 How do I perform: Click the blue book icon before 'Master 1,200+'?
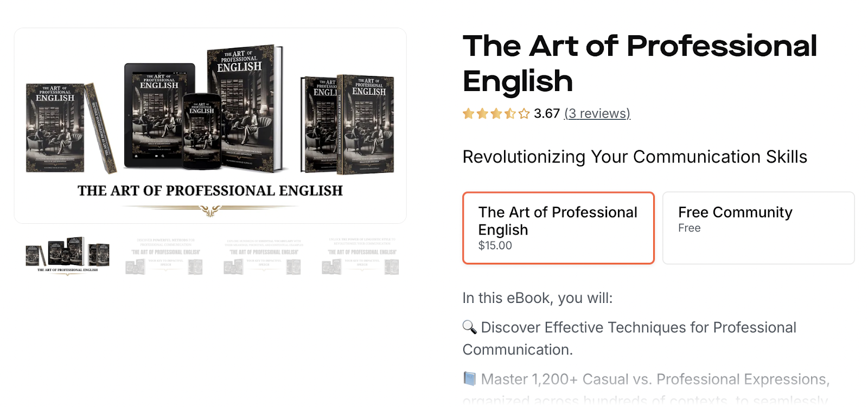(469, 379)
